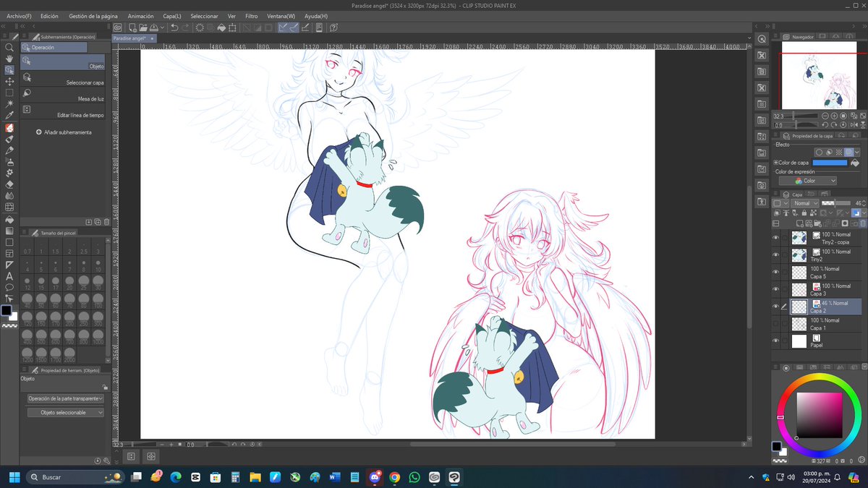868x488 pixels.
Task: Delete subtool using the trash icon
Action: click(106, 221)
